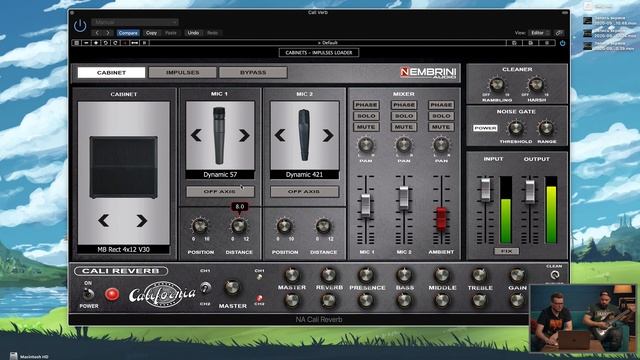Click the Output level fader
Image resolution: width=640 pixels, height=360 pixels.
click(x=530, y=191)
